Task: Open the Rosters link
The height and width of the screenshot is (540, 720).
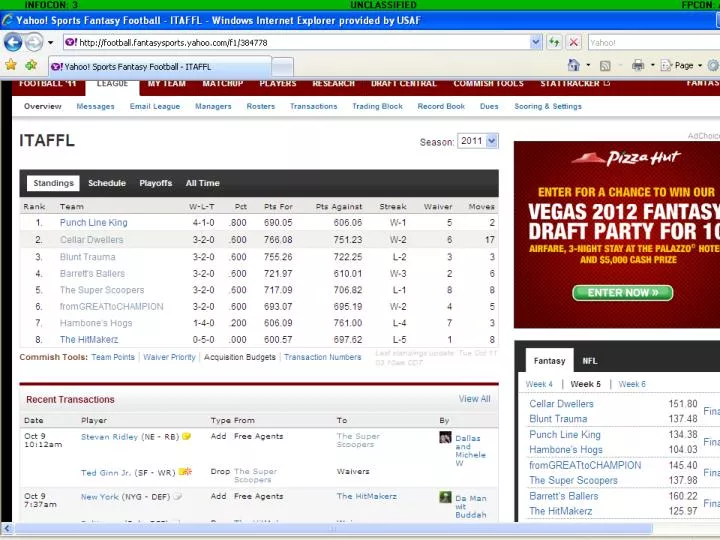Action: [261, 107]
